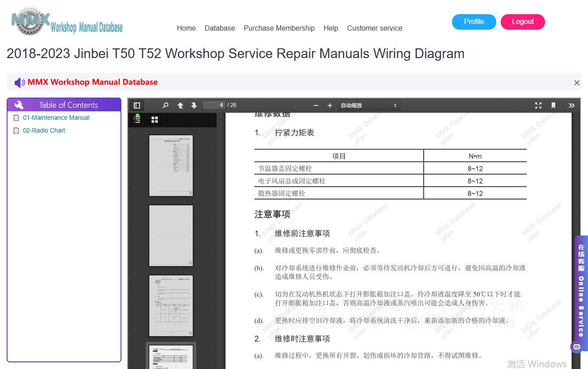Zoom out with the minus icon
This screenshot has width=588, height=369.
(x=316, y=106)
